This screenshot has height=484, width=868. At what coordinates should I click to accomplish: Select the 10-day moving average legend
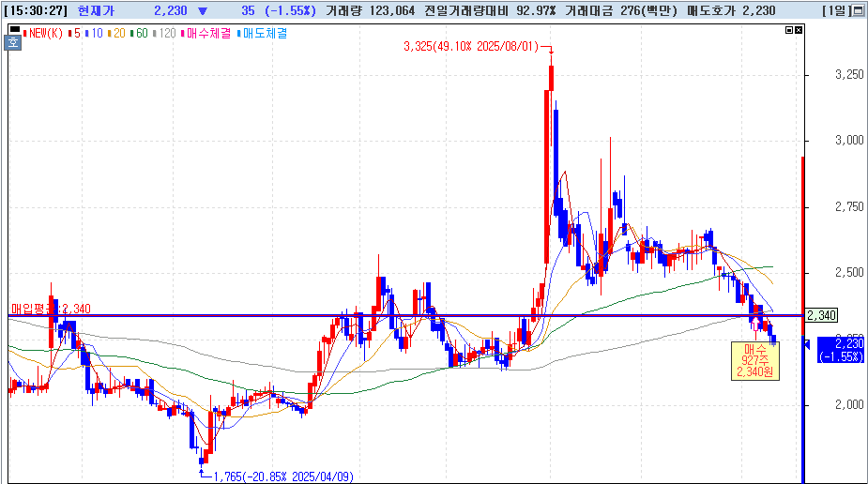click(94, 33)
